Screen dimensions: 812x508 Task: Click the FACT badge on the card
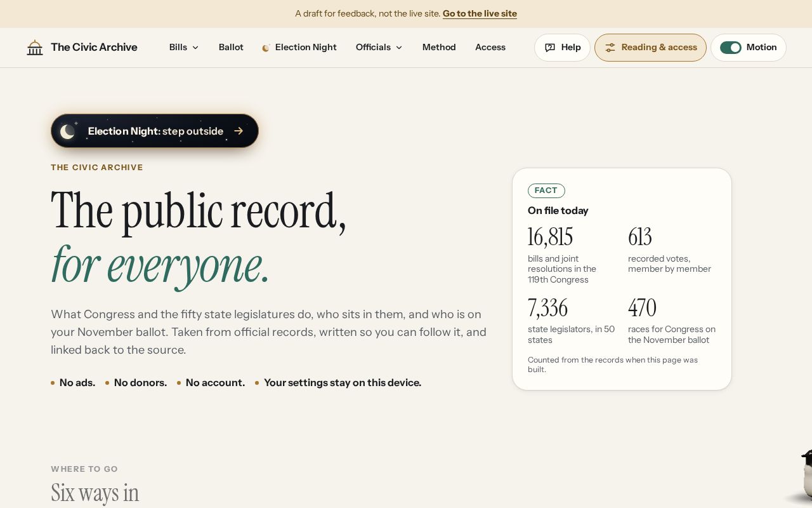click(546, 190)
